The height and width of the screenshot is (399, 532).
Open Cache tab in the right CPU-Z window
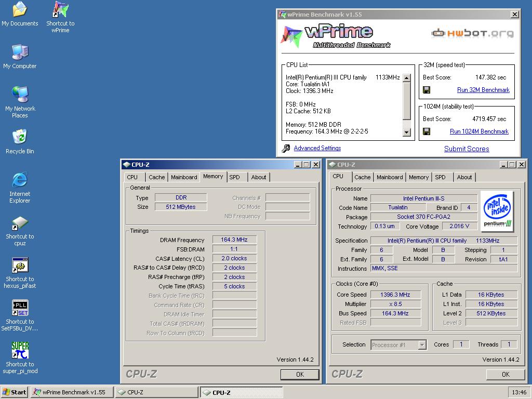[362, 177]
